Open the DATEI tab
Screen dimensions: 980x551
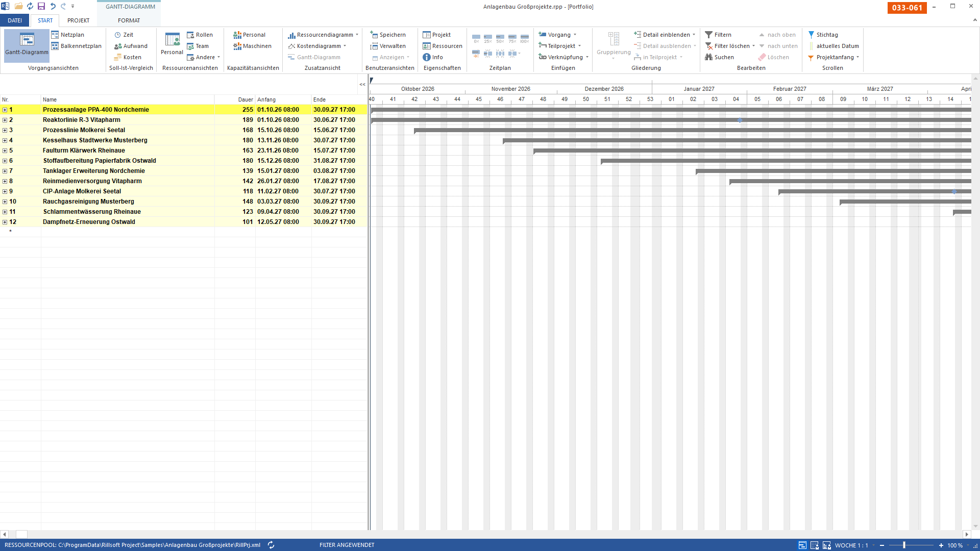(15, 20)
